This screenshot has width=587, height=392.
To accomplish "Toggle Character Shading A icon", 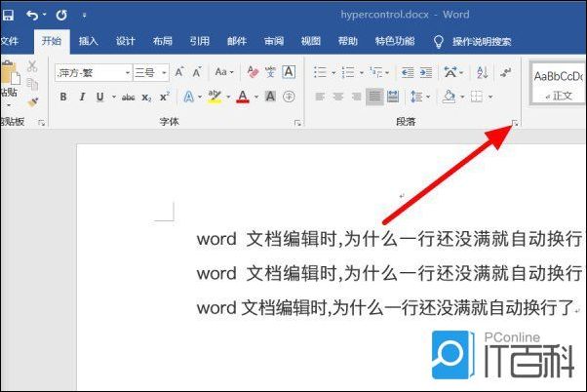I will pyautogui.click(x=270, y=97).
